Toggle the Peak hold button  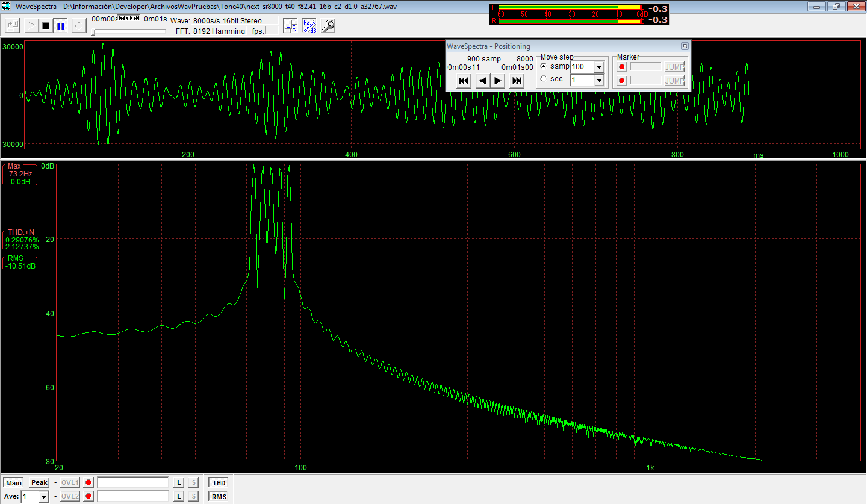[x=39, y=482]
